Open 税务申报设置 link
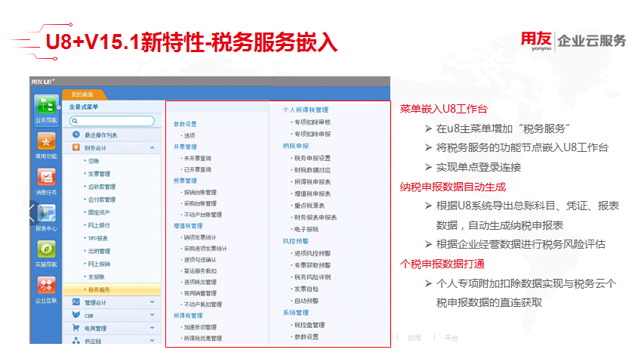This screenshot has height=362, width=644. 313,158
